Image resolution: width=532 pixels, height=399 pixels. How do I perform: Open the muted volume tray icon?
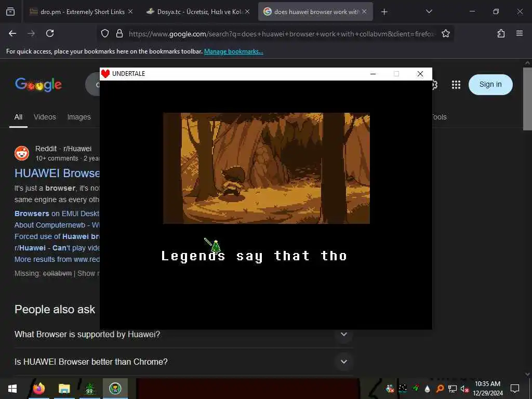[464, 389]
